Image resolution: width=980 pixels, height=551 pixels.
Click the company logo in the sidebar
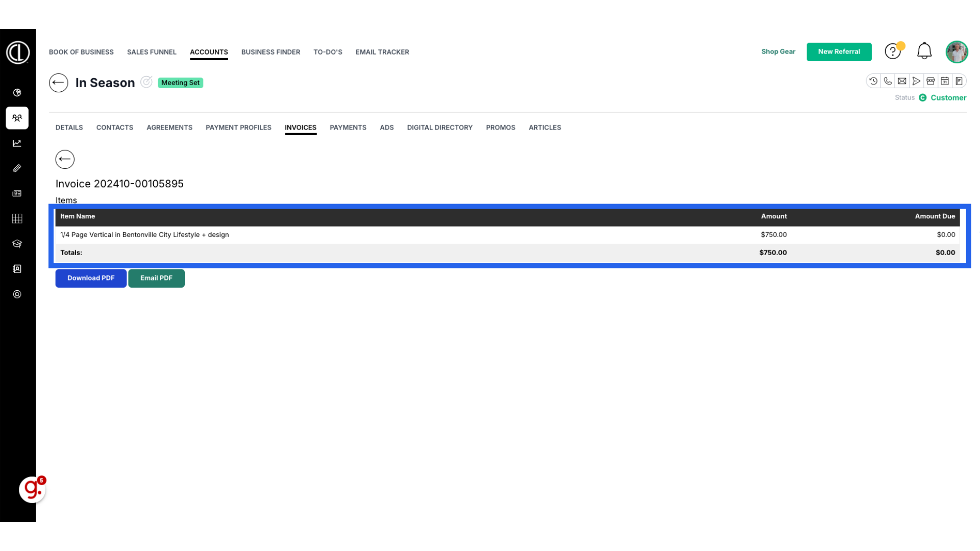click(x=18, y=53)
